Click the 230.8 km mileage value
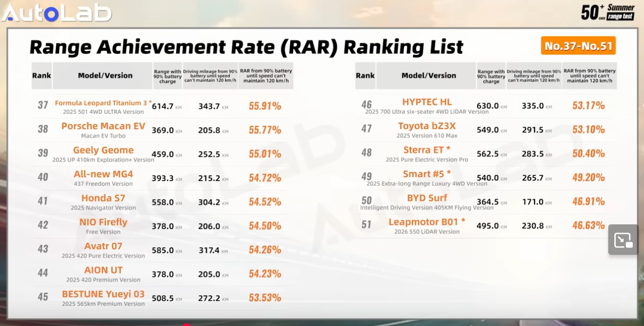This screenshot has height=326, width=644. (x=537, y=226)
